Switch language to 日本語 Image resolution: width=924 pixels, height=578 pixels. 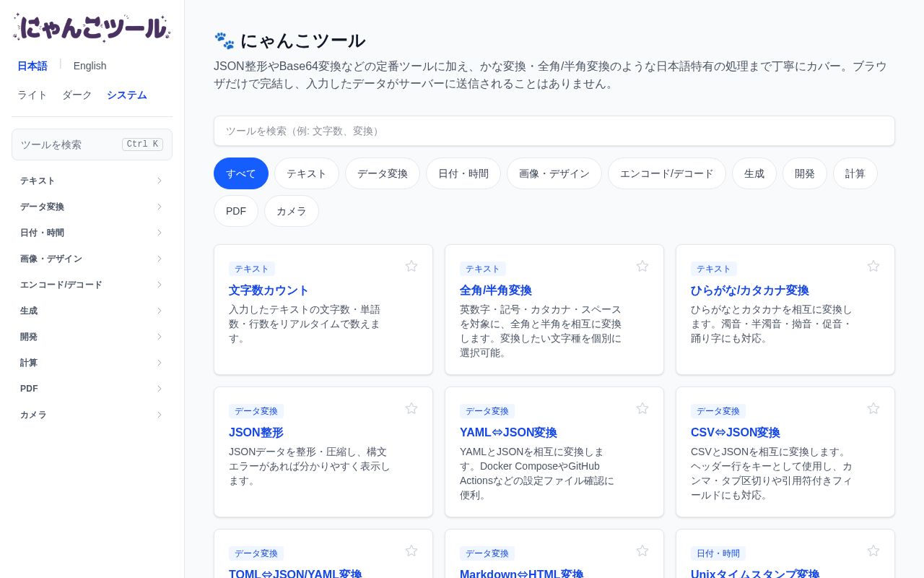pos(32,66)
